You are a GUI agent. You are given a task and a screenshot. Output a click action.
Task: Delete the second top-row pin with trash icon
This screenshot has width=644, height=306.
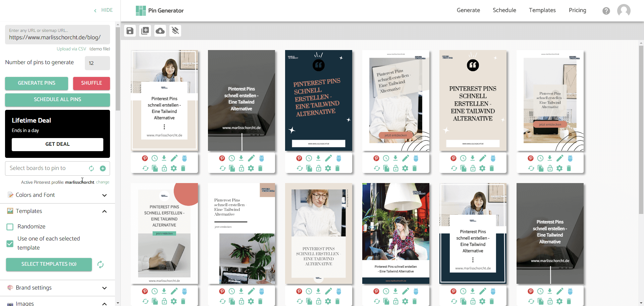(260, 168)
